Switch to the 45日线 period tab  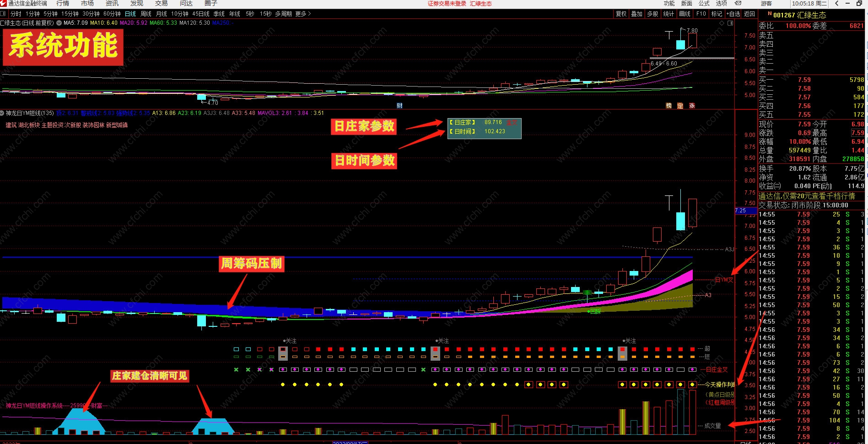[x=201, y=14]
